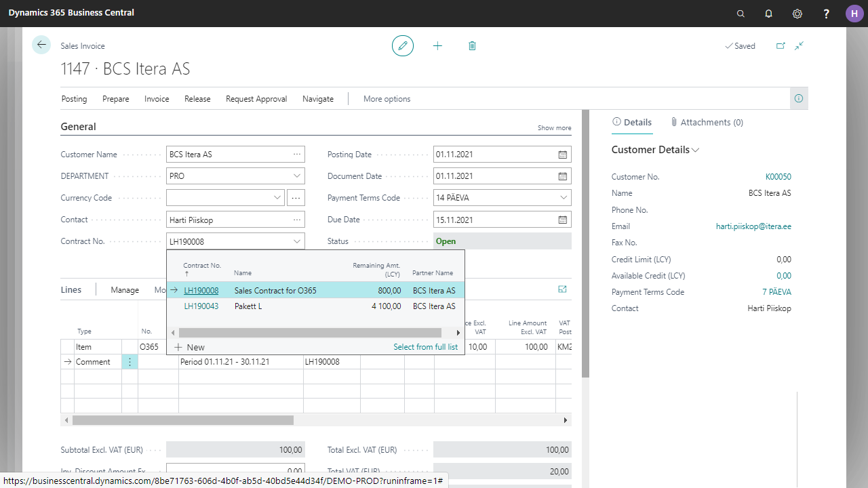Open Available Credit 0,00 link
The image size is (868, 488).
784,276
